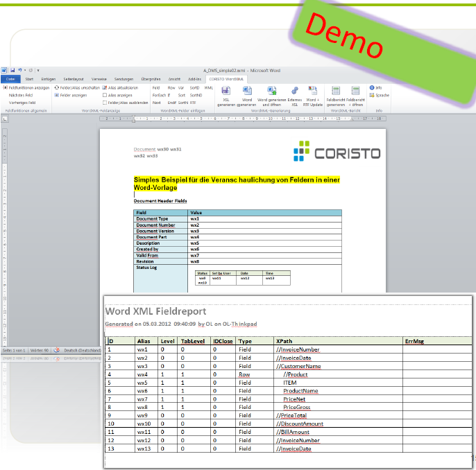Click the first-line indent marker on ruler

[133, 116]
